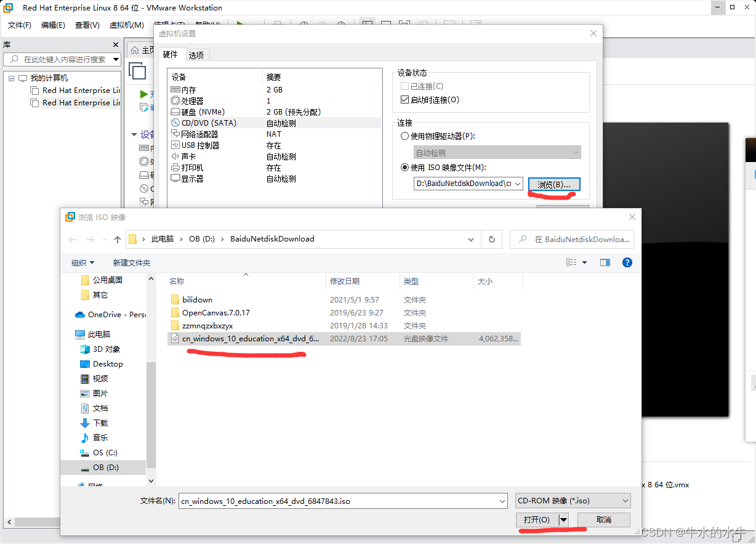Click the search box in BaiduNetdiskDownload
The width and height of the screenshot is (756, 544).
click(x=572, y=239)
